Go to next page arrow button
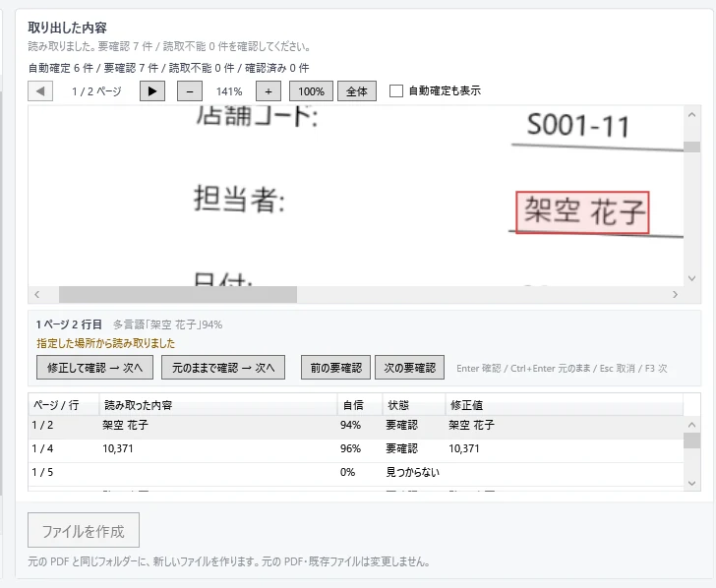This screenshot has height=588, width=716. point(152,90)
